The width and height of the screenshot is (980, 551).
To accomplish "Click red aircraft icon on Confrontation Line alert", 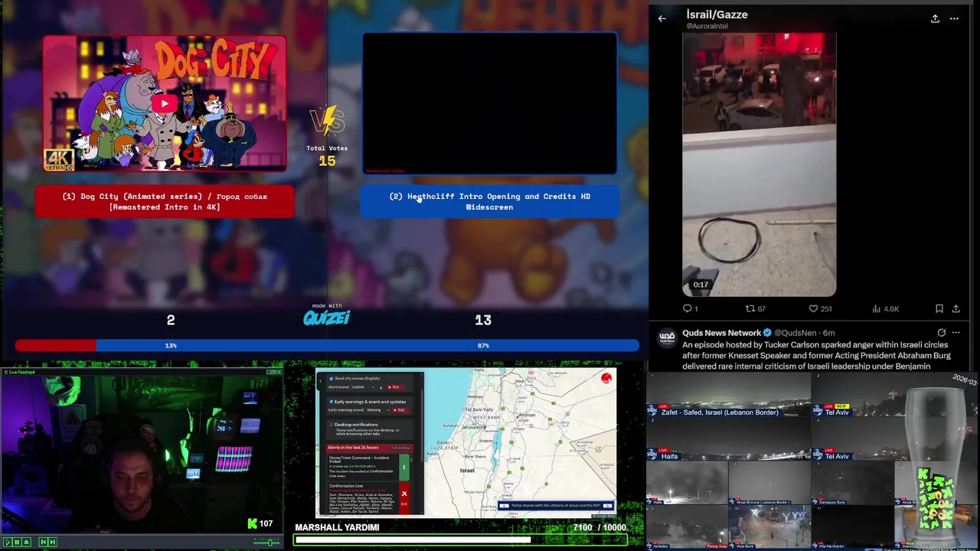I will point(404,494).
